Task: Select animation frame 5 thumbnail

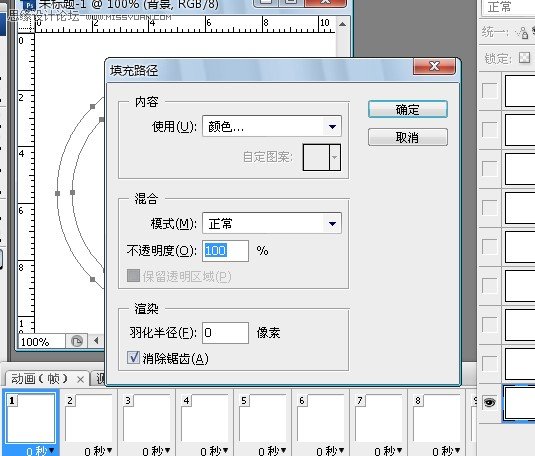Action: [x=263, y=418]
